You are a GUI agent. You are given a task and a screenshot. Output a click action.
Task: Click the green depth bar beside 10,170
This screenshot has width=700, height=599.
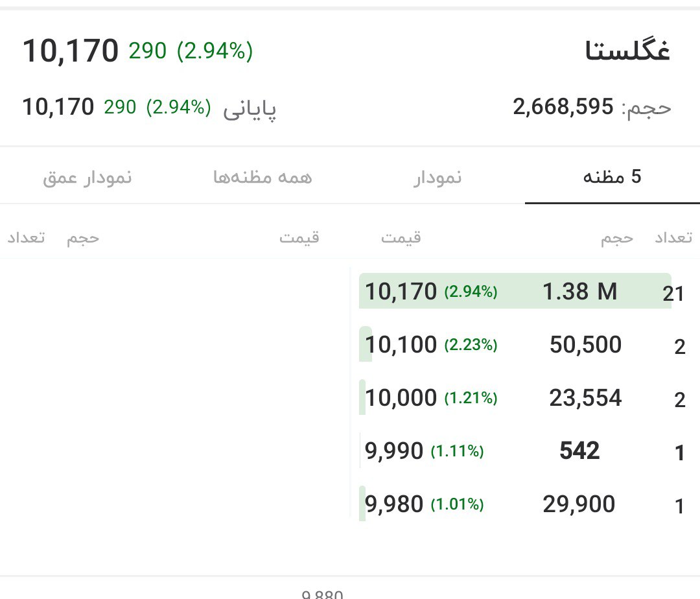point(362,291)
